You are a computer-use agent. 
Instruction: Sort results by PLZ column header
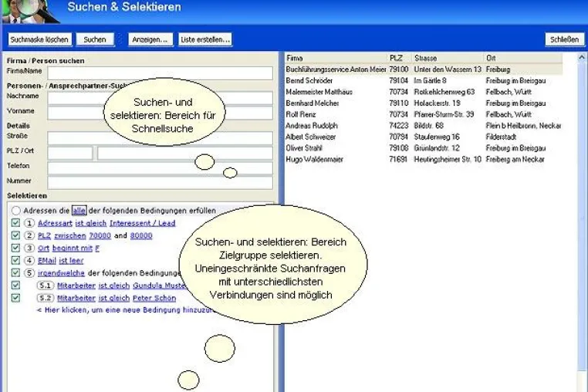click(400, 58)
